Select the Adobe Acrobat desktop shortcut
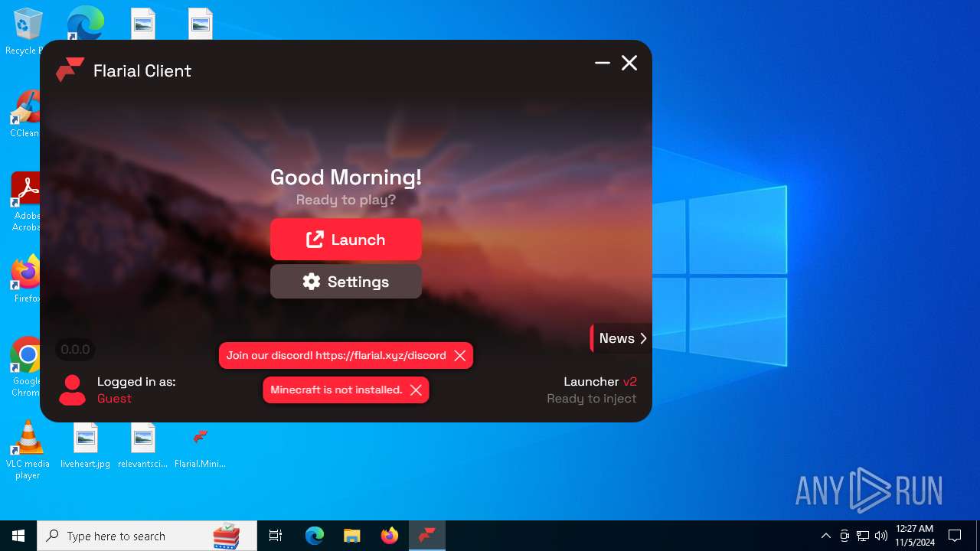 click(26, 202)
